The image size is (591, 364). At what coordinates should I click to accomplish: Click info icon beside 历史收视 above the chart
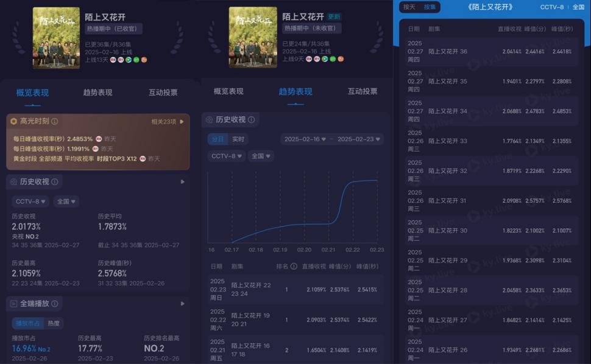click(x=251, y=120)
